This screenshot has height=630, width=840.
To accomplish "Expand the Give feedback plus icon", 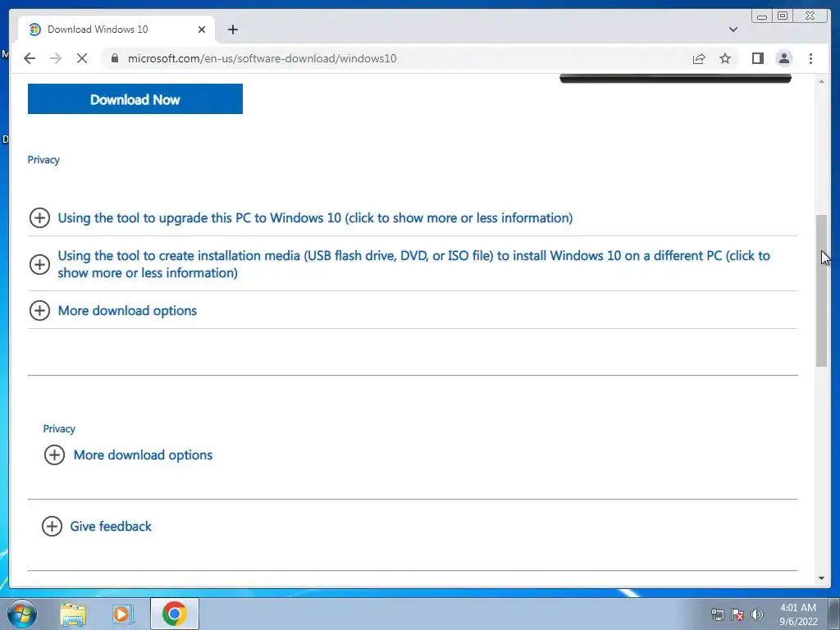I will [x=52, y=526].
